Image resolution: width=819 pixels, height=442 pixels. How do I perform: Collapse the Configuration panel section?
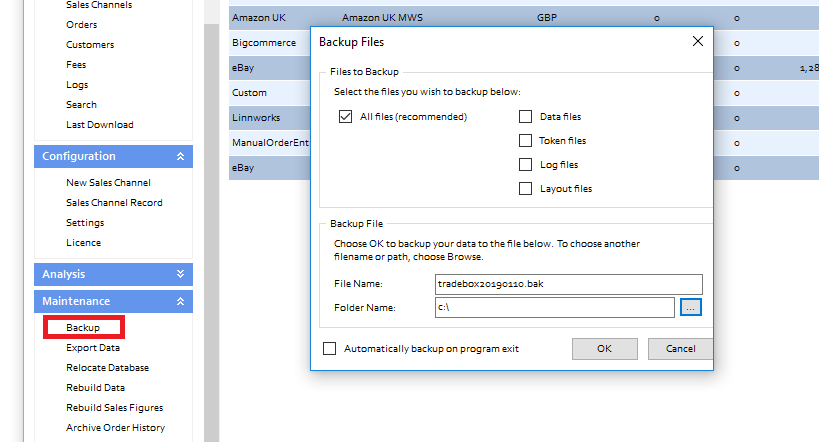pos(180,157)
